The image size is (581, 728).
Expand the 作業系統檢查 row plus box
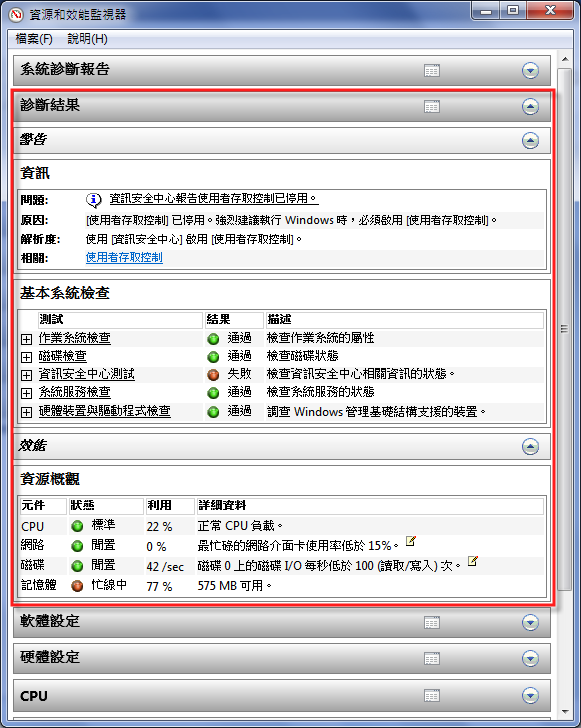[26, 339]
